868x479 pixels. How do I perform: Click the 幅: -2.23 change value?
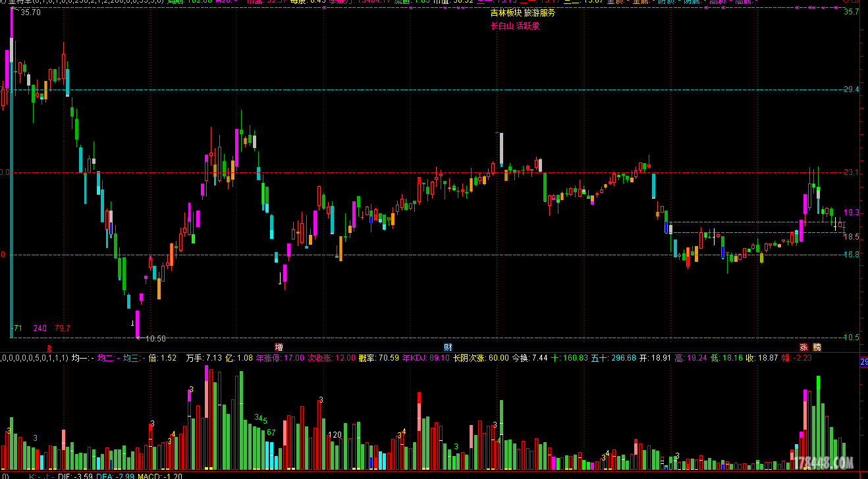(797, 358)
